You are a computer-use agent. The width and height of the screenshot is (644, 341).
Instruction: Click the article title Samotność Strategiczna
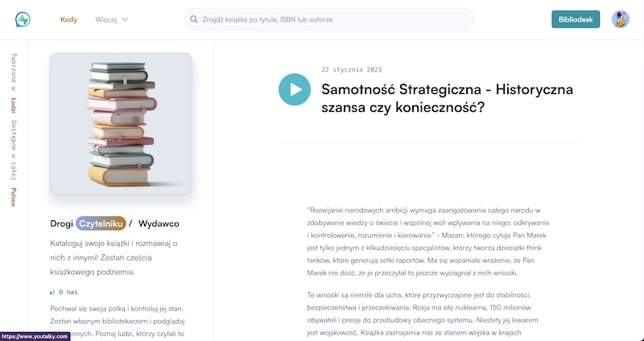coord(447,98)
